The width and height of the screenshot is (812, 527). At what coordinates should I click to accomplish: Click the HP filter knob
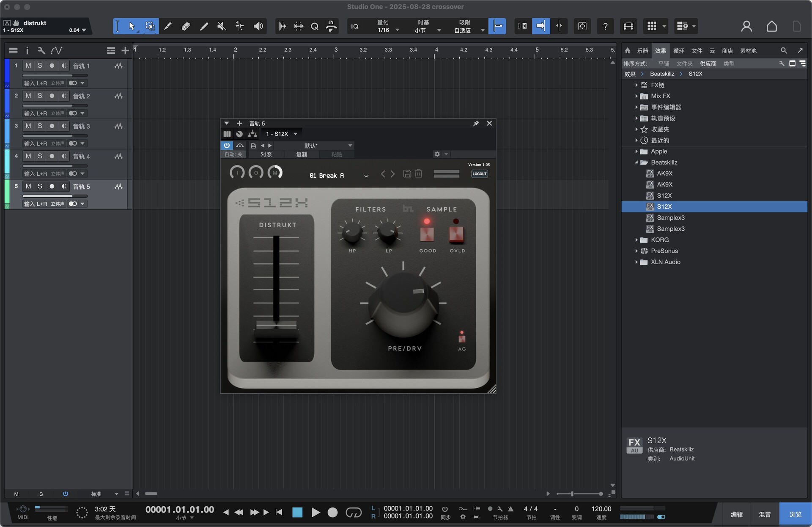click(x=352, y=232)
